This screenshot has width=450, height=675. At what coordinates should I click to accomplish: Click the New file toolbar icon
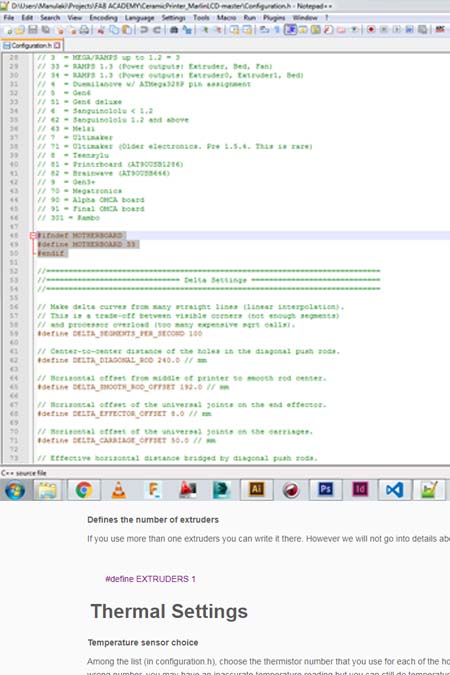[x=8, y=30]
